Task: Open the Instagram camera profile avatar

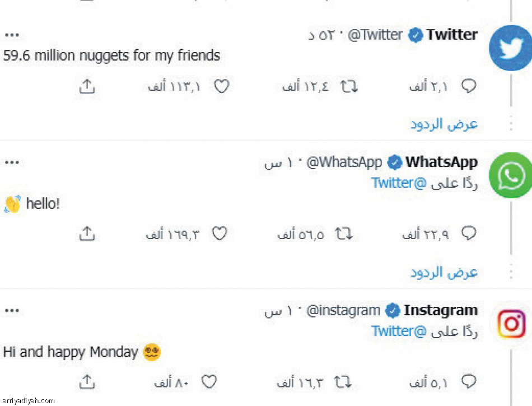Action: click(511, 324)
